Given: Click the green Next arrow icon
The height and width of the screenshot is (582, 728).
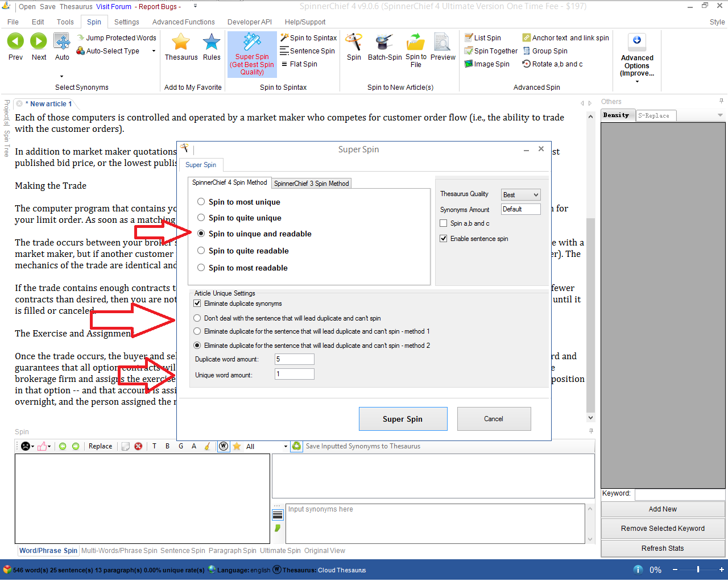Looking at the screenshot, I should (x=39, y=41).
